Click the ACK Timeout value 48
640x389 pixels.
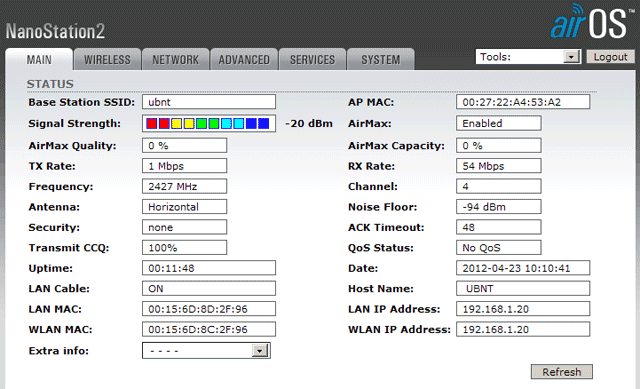(x=499, y=227)
